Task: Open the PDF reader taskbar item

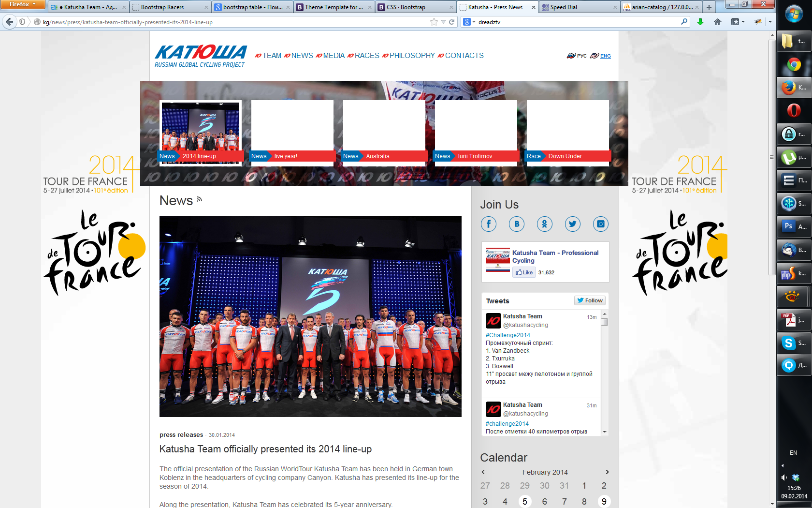Action: coord(794,320)
